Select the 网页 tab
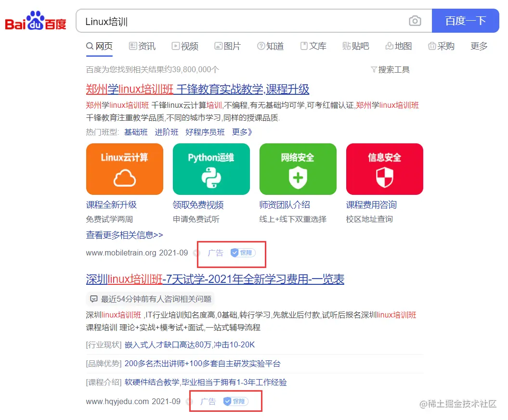 coord(100,46)
